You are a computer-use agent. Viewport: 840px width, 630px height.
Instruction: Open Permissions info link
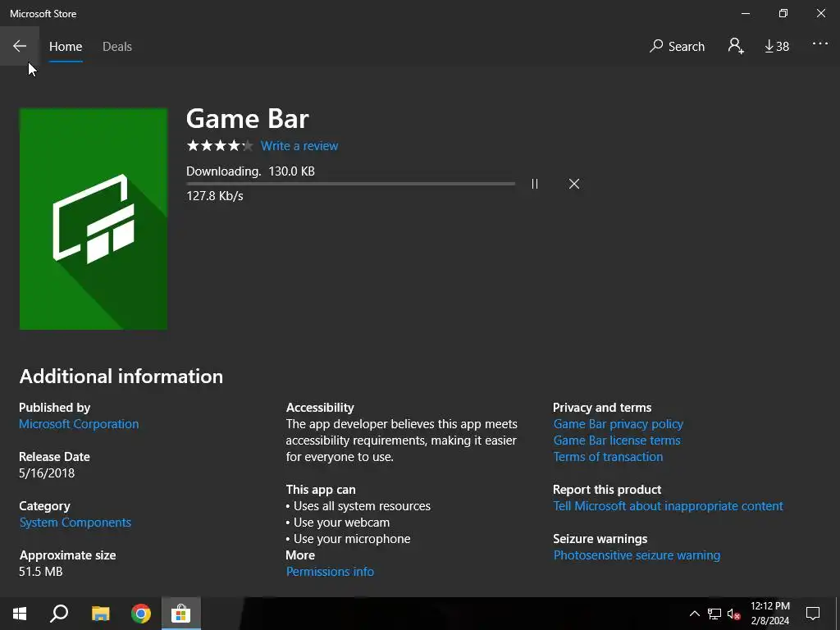330,572
